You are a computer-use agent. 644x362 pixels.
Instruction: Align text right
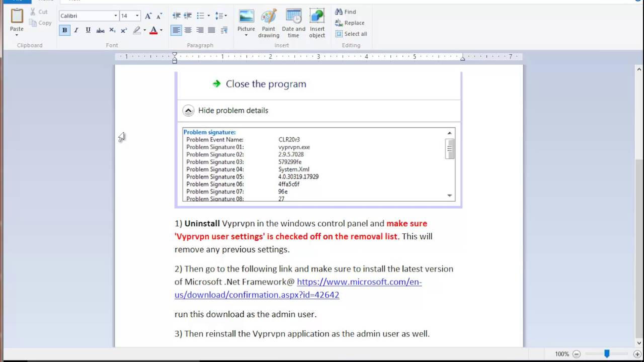coord(200,30)
